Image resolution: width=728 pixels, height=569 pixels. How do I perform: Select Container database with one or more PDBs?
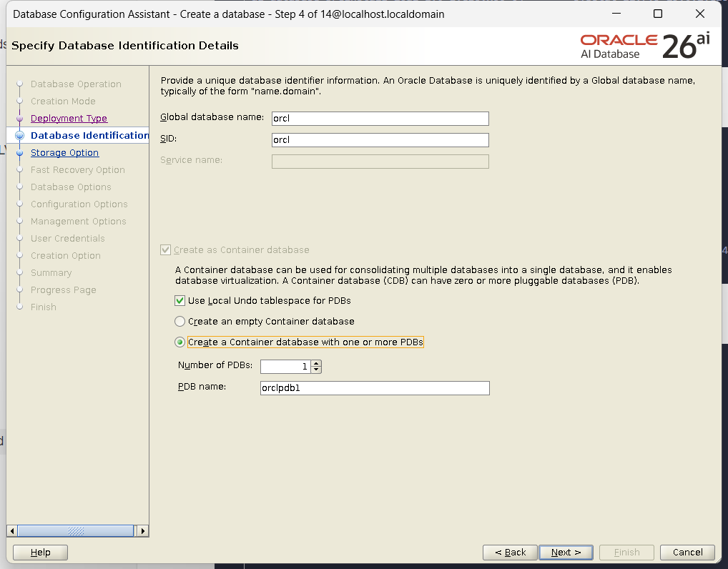coord(179,342)
